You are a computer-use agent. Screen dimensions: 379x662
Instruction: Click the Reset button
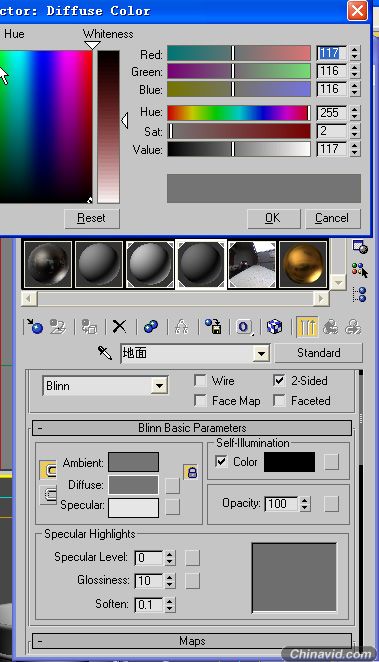[92, 218]
